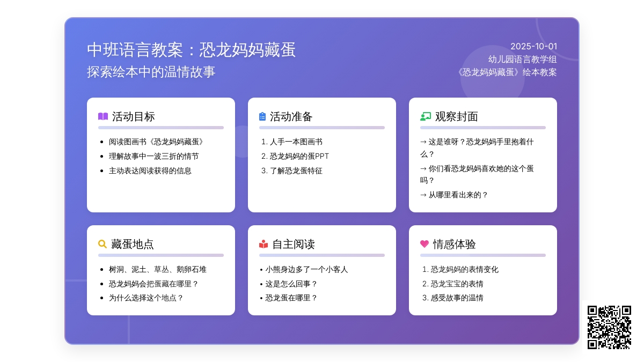Click the 幼儿园语言教学组 text
644x362 pixels.
pos(522,60)
